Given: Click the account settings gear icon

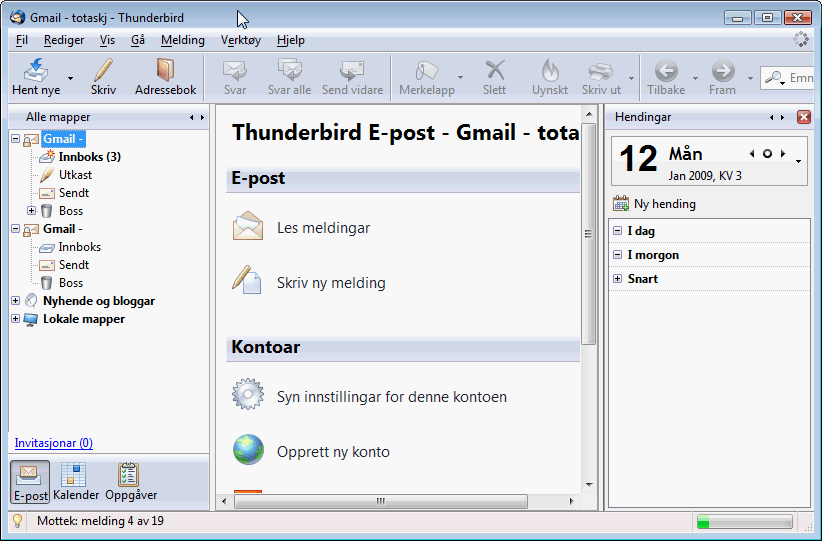Looking at the screenshot, I should [x=248, y=394].
